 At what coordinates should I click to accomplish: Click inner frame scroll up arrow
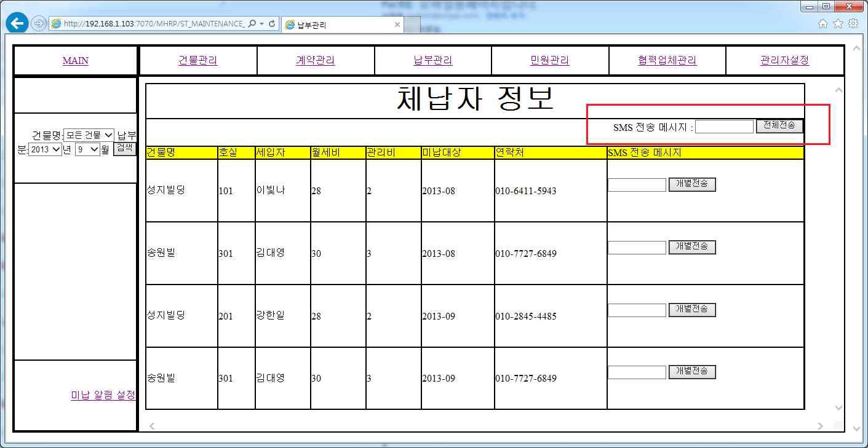coord(838,90)
